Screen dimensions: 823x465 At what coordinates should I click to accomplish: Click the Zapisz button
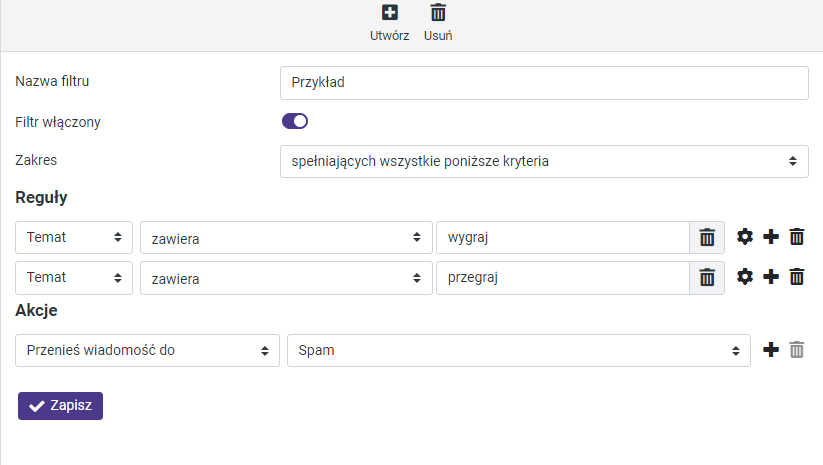[60, 405]
